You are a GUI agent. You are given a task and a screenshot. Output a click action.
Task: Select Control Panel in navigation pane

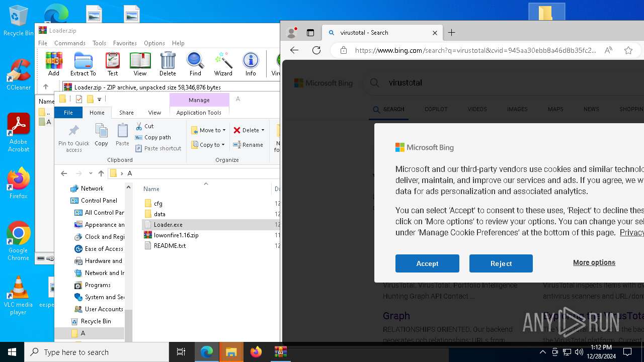[99, 201]
